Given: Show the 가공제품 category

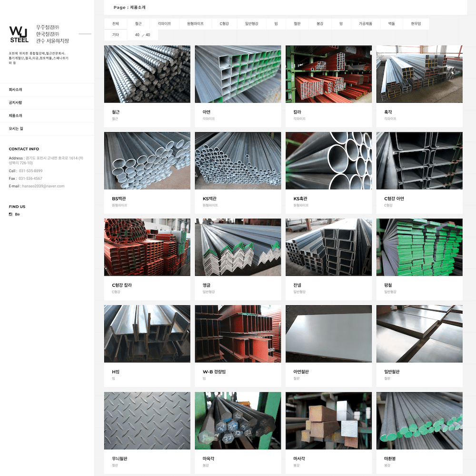Looking at the screenshot, I should [366, 24].
